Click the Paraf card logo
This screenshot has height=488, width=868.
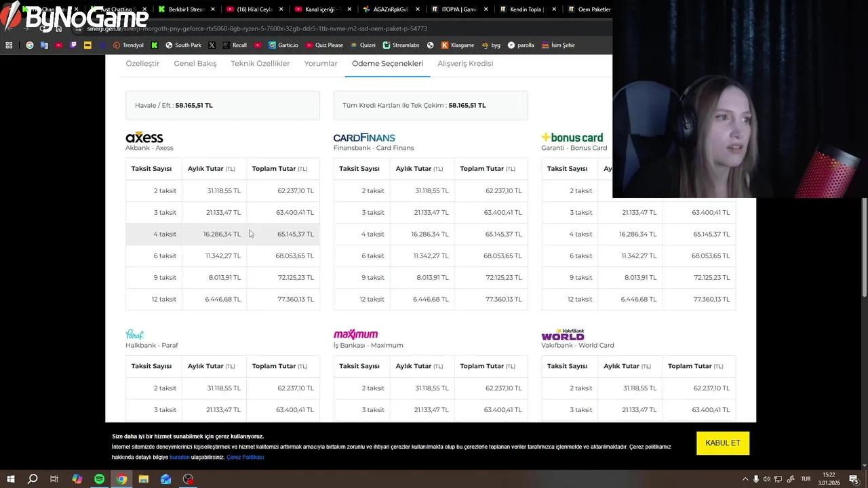[134, 334]
